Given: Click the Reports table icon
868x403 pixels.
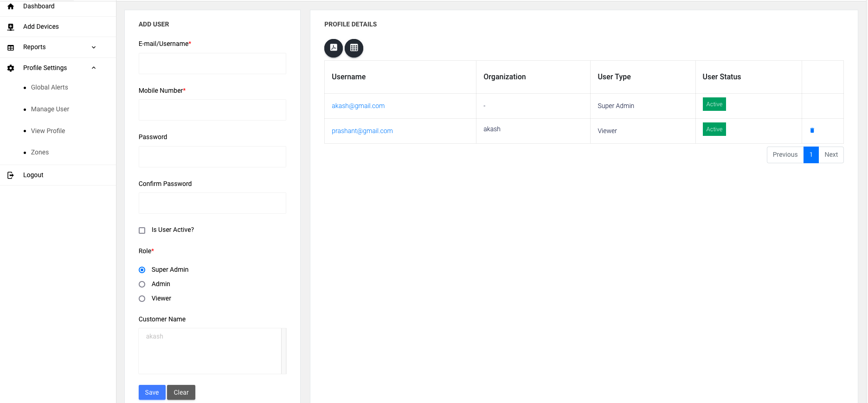Looking at the screenshot, I should [11, 47].
